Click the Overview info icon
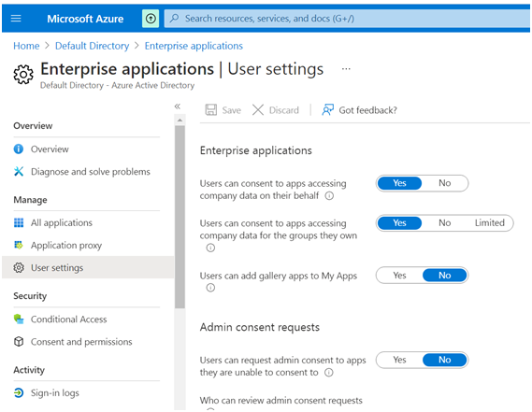Viewport: 532px width, 412px height. 19,149
